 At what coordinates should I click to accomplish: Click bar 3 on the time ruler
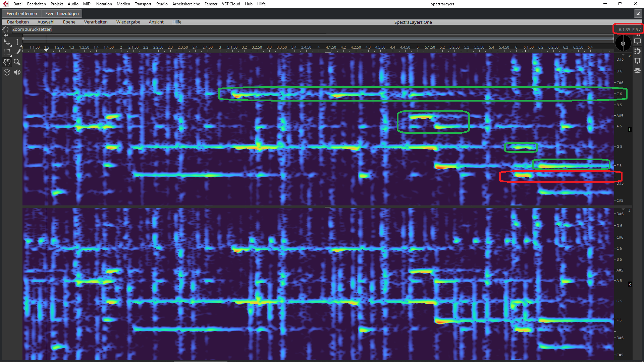pyautogui.click(x=220, y=47)
